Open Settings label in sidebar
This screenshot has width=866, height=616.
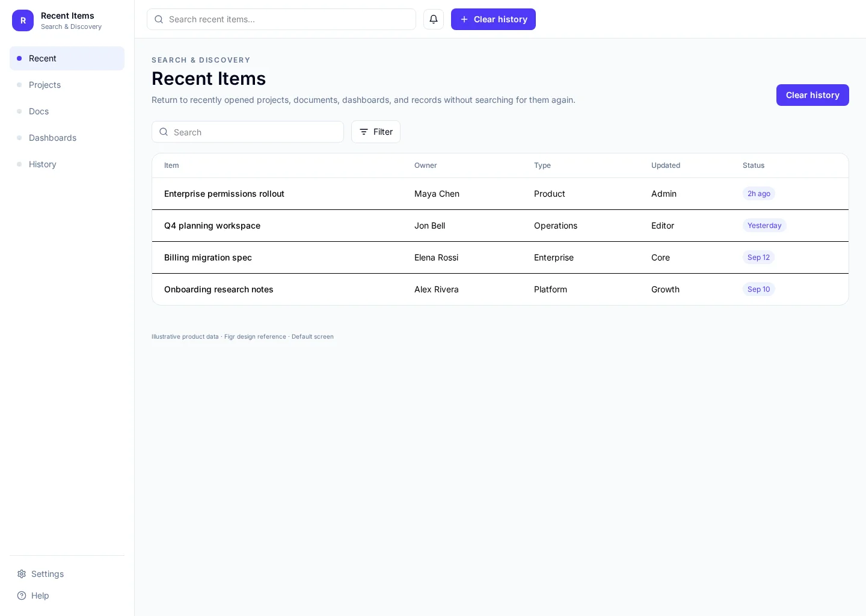48,574
